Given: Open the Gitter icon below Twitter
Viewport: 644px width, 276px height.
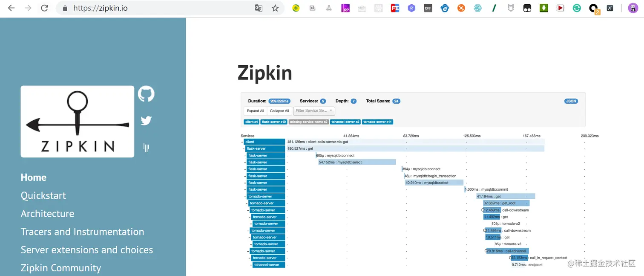Looking at the screenshot, I should pos(146,148).
